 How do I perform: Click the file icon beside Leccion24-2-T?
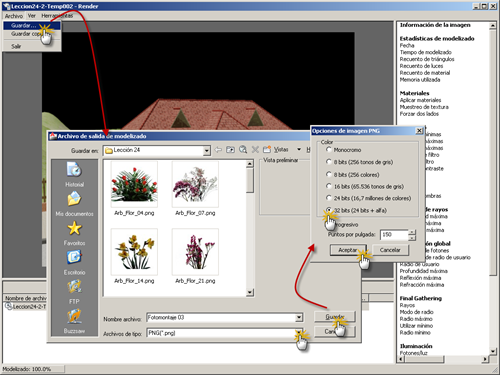(x=8, y=306)
